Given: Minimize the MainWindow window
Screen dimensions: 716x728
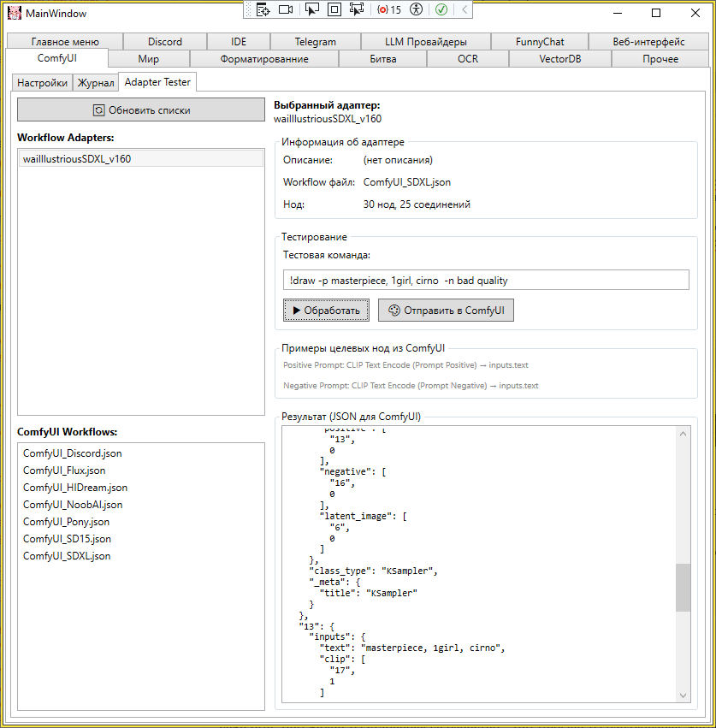Looking at the screenshot, I should tap(617, 13).
